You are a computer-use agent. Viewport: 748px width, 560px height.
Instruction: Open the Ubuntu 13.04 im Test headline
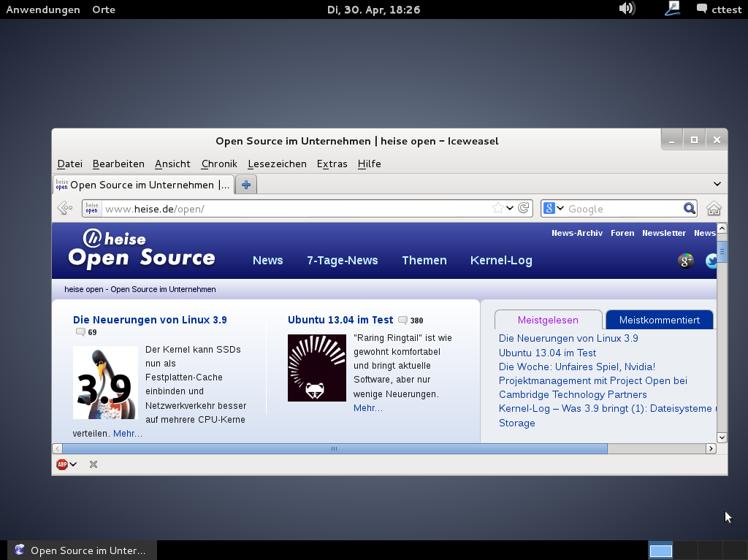340,320
